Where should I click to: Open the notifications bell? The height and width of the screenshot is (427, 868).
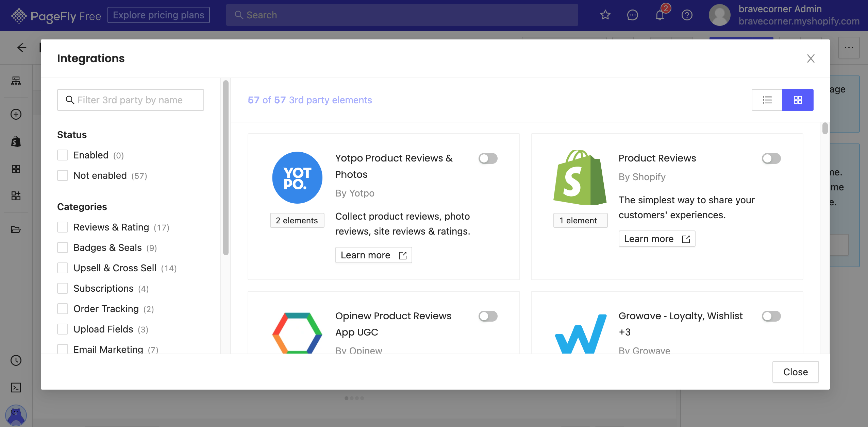point(660,15)
